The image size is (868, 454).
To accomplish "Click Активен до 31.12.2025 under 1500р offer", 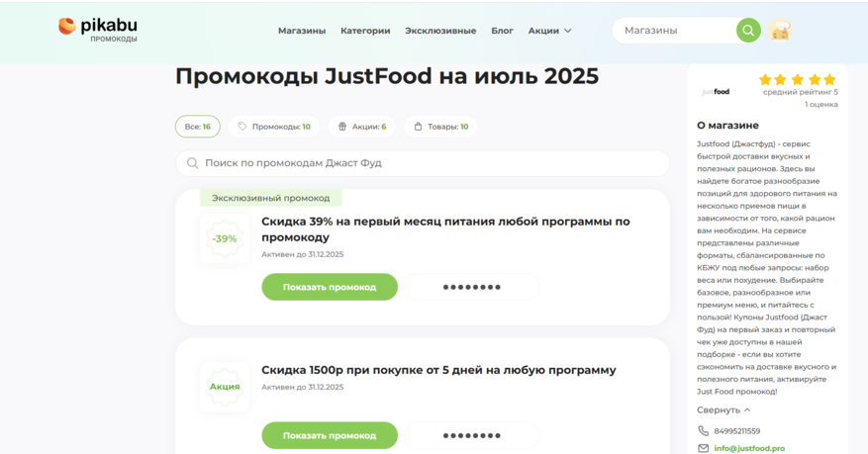I will 302,387.
